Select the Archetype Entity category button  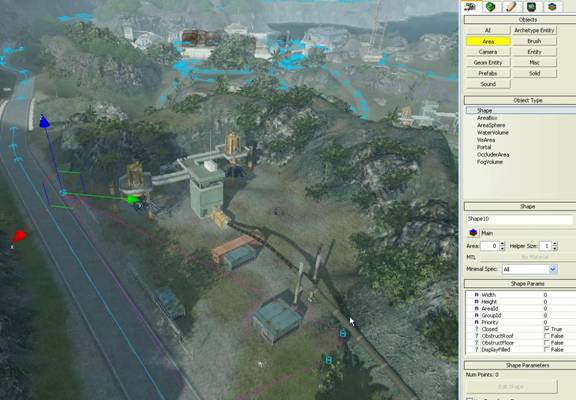534,30
